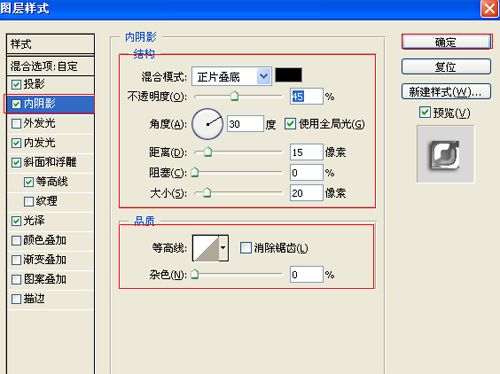This screenshot has height=374, width=500.
Task: Select the 内阴影 row in list
Action: (49, 104)
